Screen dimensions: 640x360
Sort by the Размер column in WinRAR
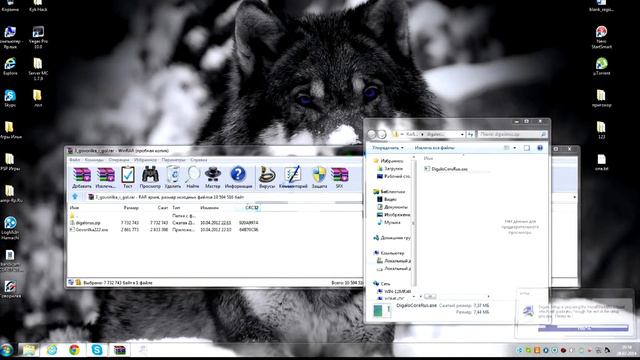tap(131, 208)
